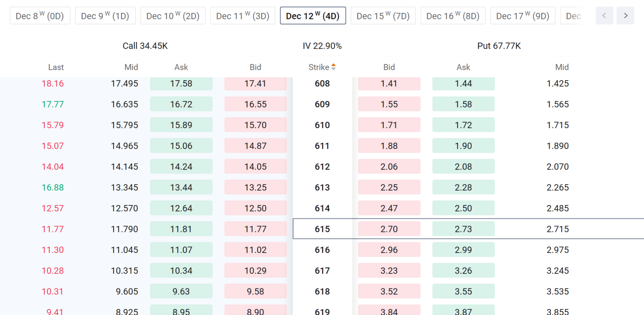Select put ask 2.08 at strike 612
Screen dimensions: 644x315
click(x=463, y=166)
